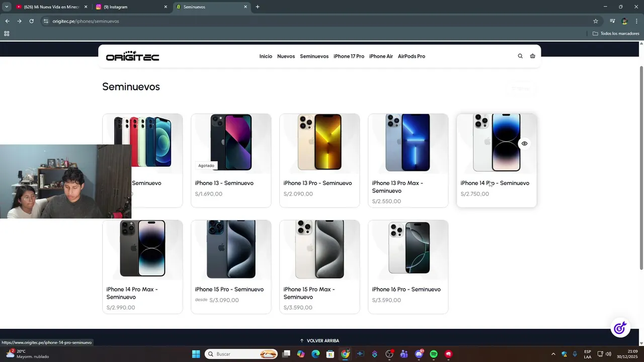
Task: Expand the tab search dropdown arrow
Action: (7, 7)
